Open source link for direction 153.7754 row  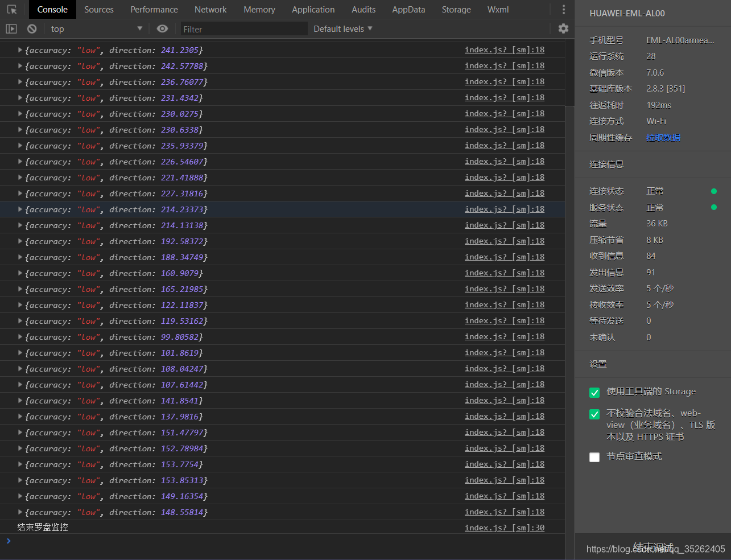(x=505, y=464)
